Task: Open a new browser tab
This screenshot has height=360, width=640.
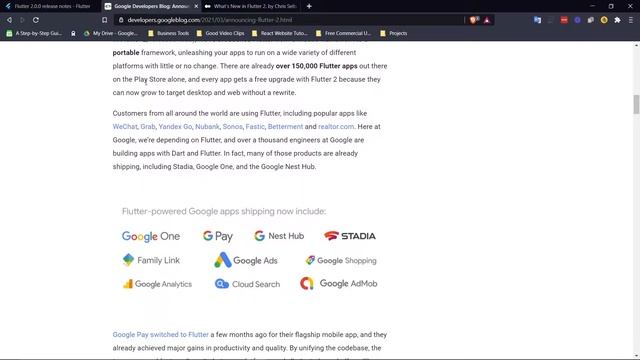Action: 309,6
